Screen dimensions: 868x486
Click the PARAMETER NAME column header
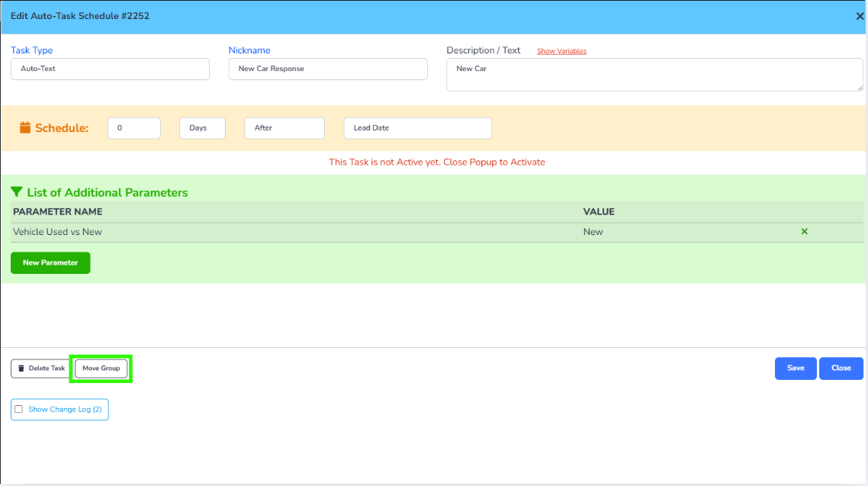(57, 211)
